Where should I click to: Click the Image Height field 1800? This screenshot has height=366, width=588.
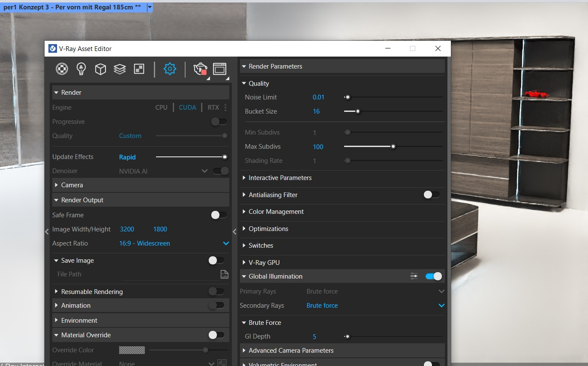[160, 229]
